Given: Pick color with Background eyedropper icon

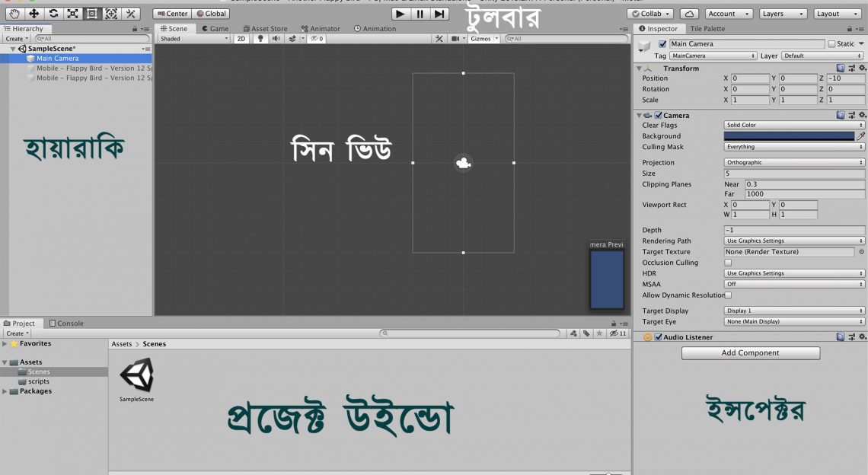Looking at the screenshot, I should point(861,136).
